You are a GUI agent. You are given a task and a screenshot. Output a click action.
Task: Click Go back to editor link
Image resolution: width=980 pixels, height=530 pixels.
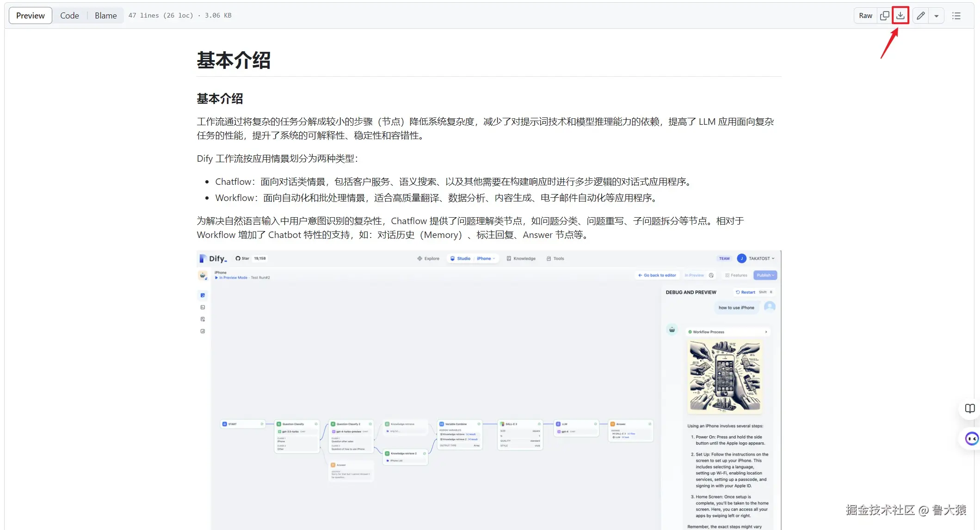click(657, 275)
